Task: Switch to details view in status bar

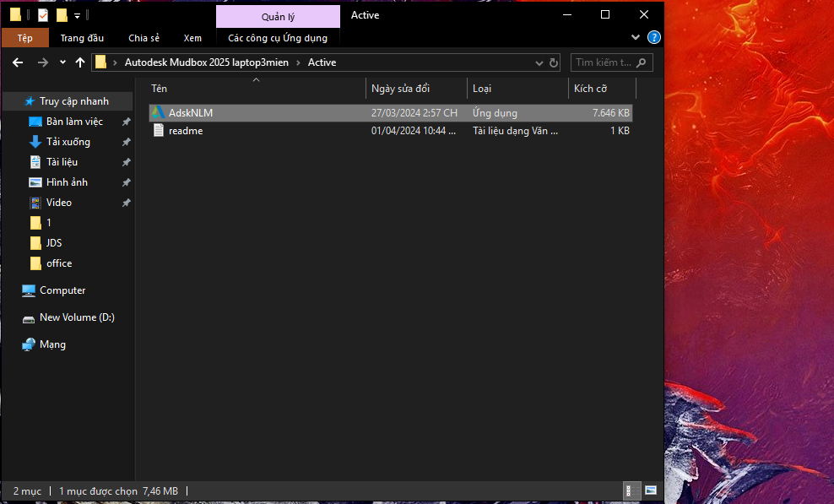Action: [630, 490]
